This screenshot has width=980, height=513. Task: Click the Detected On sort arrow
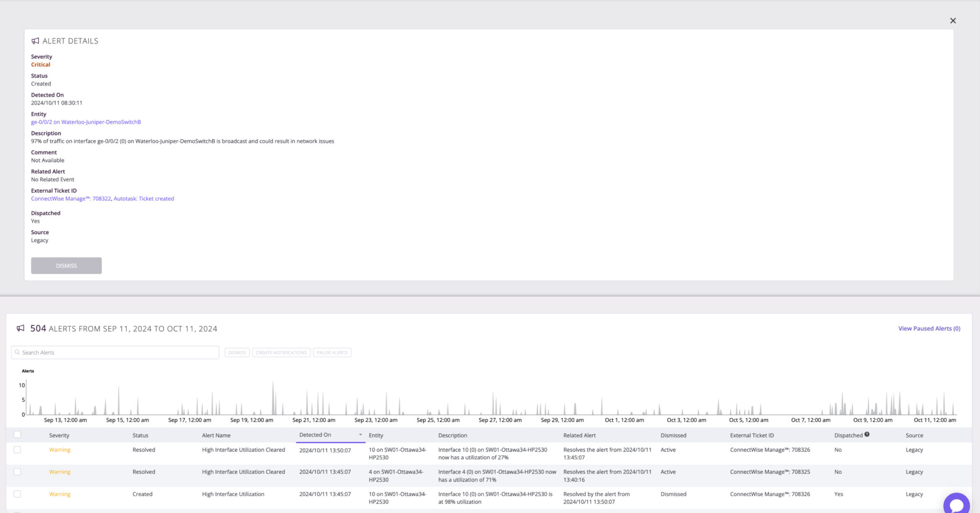pos(361,435)
